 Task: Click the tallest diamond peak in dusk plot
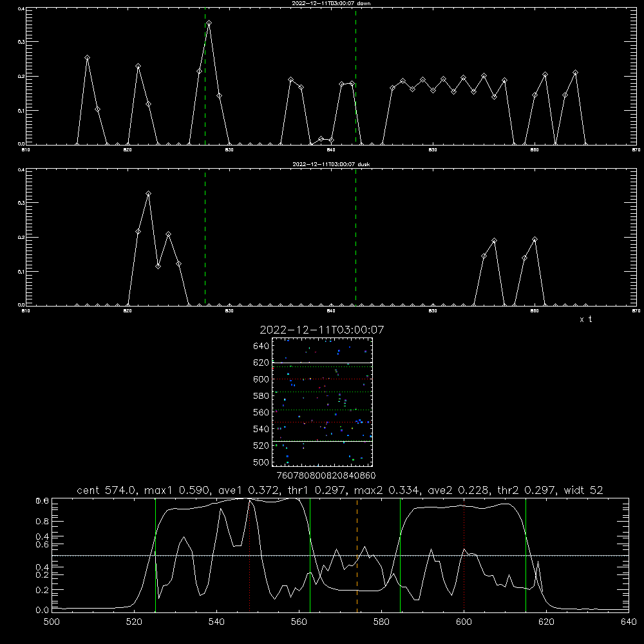click(x=148, y=193)
